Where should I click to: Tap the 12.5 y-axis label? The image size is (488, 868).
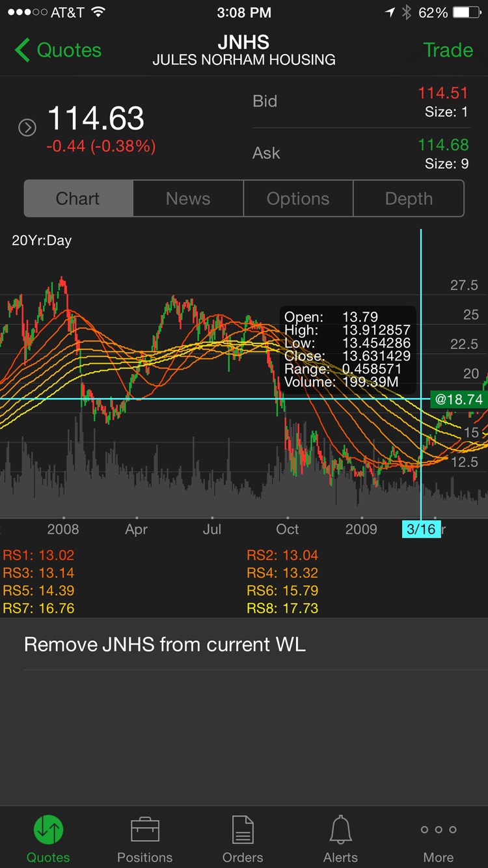(464, 462)
